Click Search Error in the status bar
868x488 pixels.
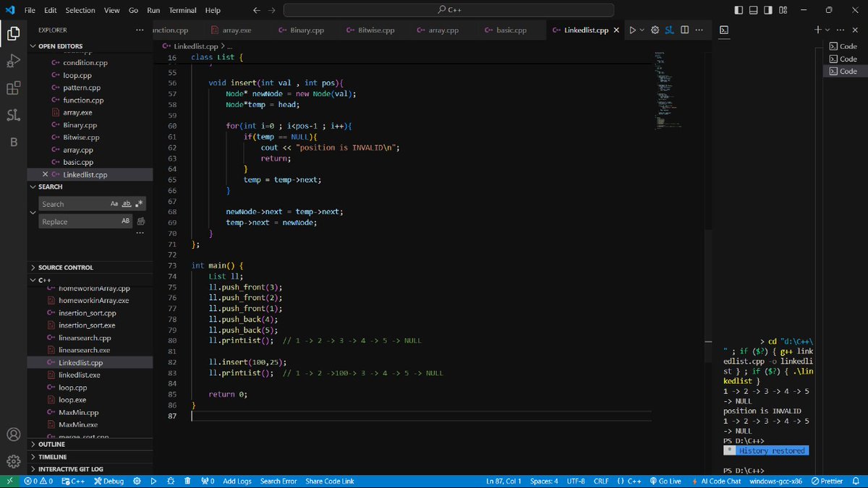coord(278,481)
